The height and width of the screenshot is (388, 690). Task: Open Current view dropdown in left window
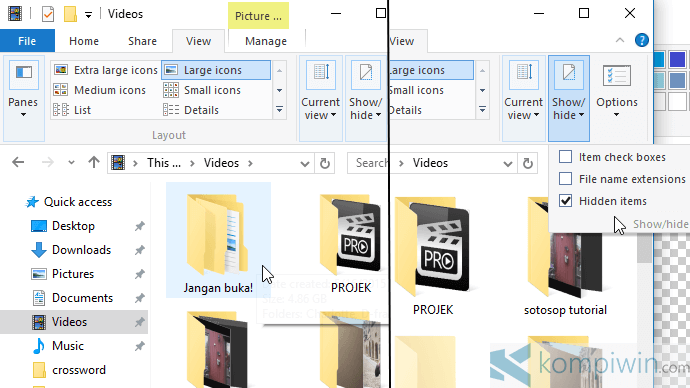[x=320, y=98]
